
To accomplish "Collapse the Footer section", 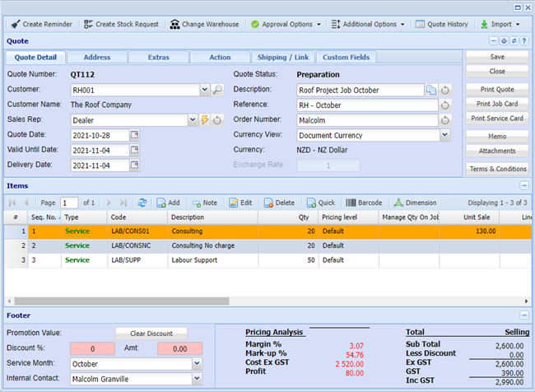I will pyautogui.click(x=524, y=315).
